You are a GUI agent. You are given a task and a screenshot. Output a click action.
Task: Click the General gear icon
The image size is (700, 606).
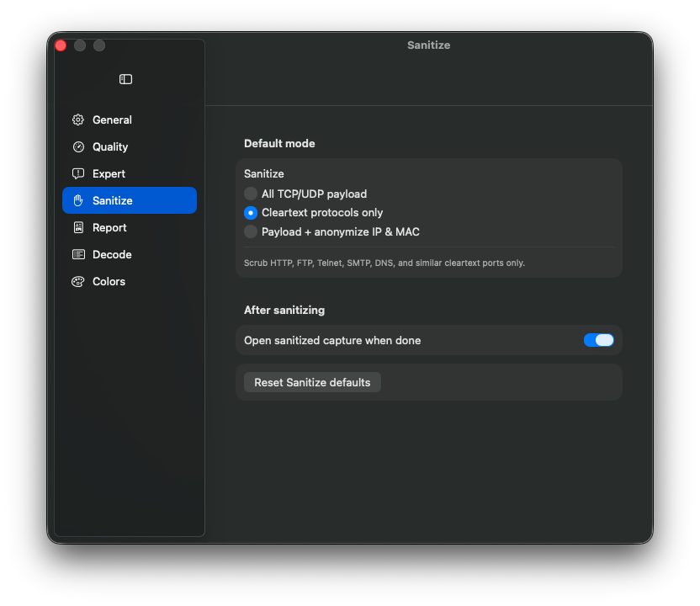(x=78, y=120)
